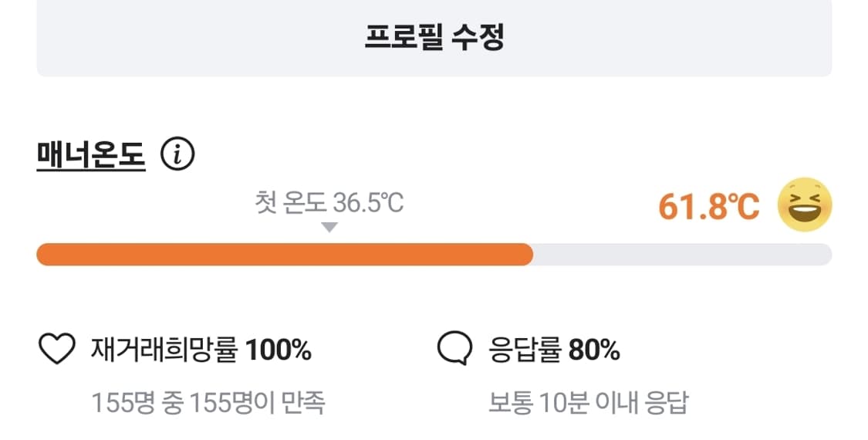Click the gray unfilled part of temperature bar
The height and width of the screenshot is (440, 868).
pyautogui.click(x=682, y=255)
